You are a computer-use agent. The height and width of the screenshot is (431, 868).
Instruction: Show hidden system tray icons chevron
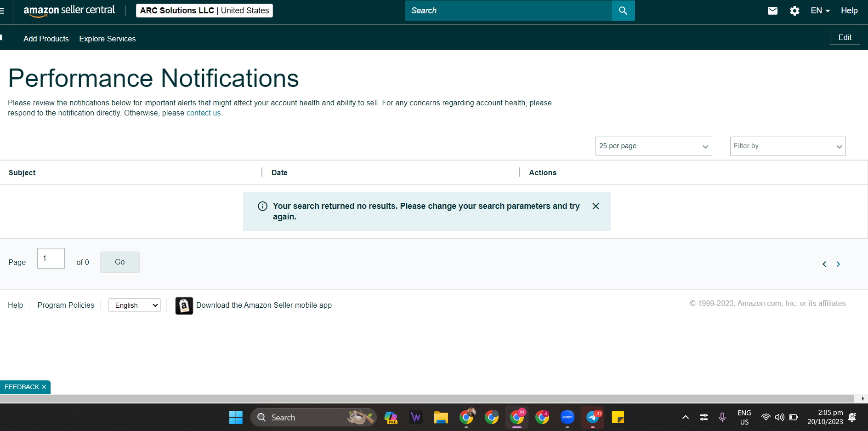686,417
